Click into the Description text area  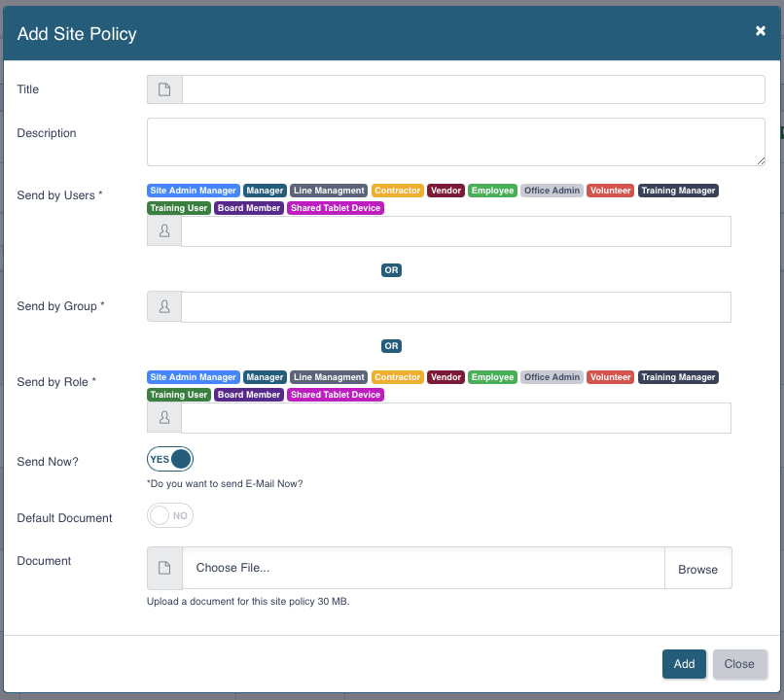click(456, 142)
